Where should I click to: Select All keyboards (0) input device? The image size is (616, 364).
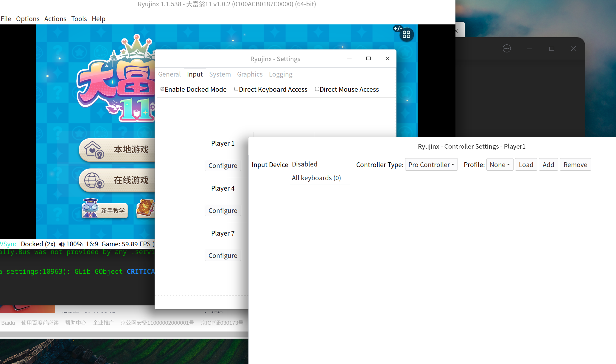(x=316, y=178)
